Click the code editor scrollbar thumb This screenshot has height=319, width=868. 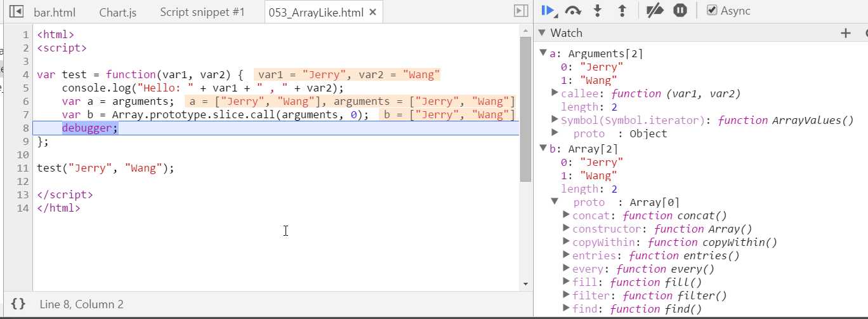[x=525, y=109]
